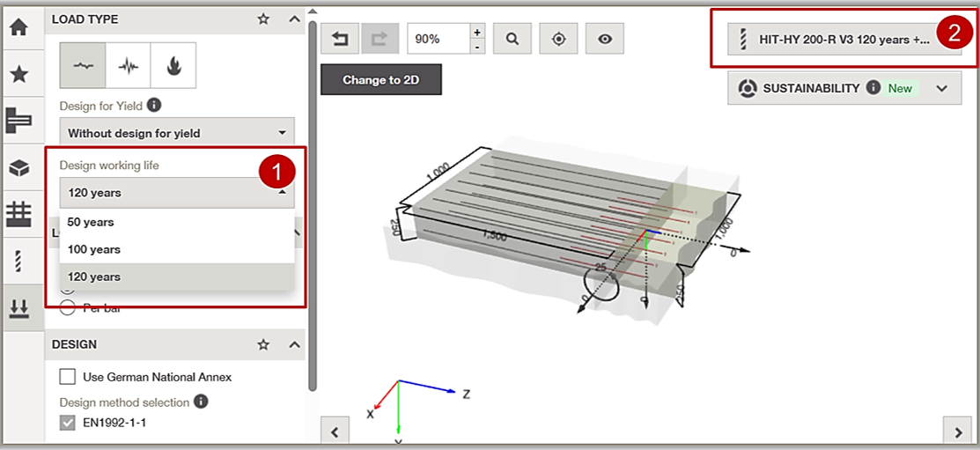Viewport: 980px width, 450px height.
Task: Open Design for Yield dropdown
Action: click(177, 133)
